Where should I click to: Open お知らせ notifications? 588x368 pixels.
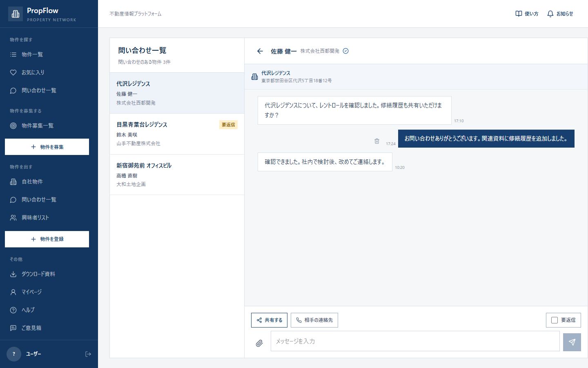click(x=560, y=14)
